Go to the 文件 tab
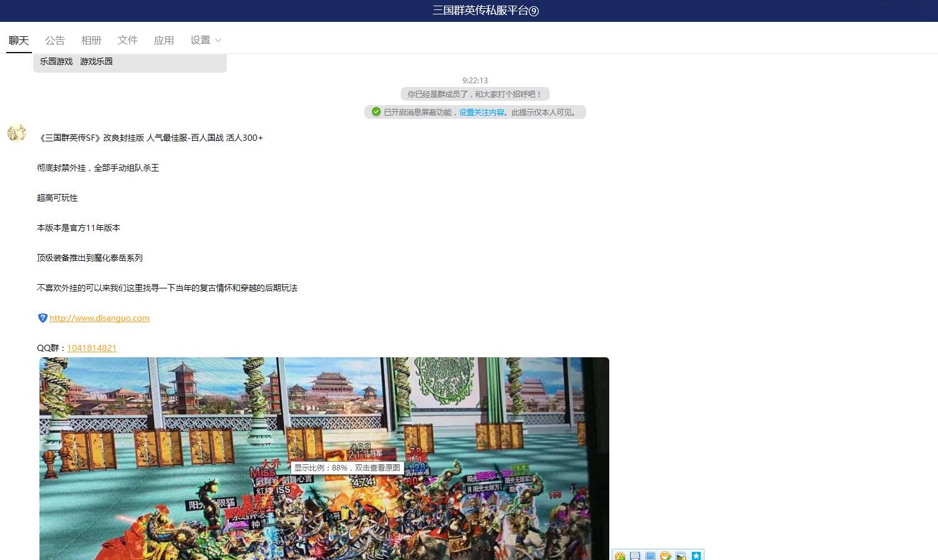 (128, 40)
